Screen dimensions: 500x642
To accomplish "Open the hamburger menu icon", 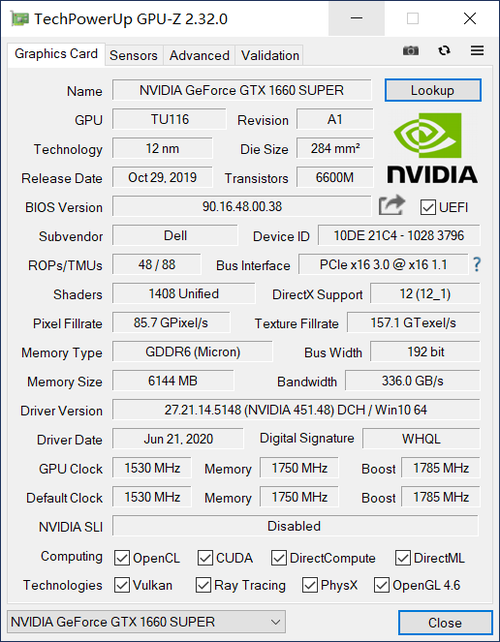I will (x=477, y=51).
